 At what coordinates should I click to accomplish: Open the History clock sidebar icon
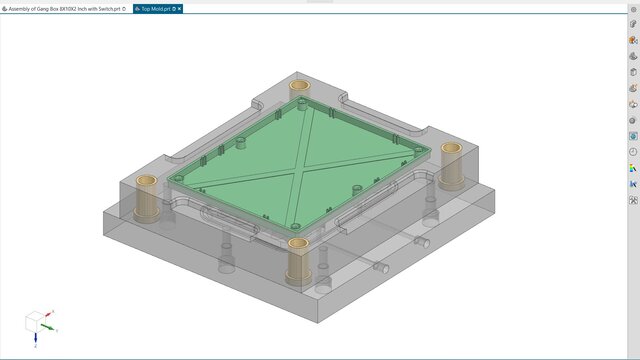point(633,152)
